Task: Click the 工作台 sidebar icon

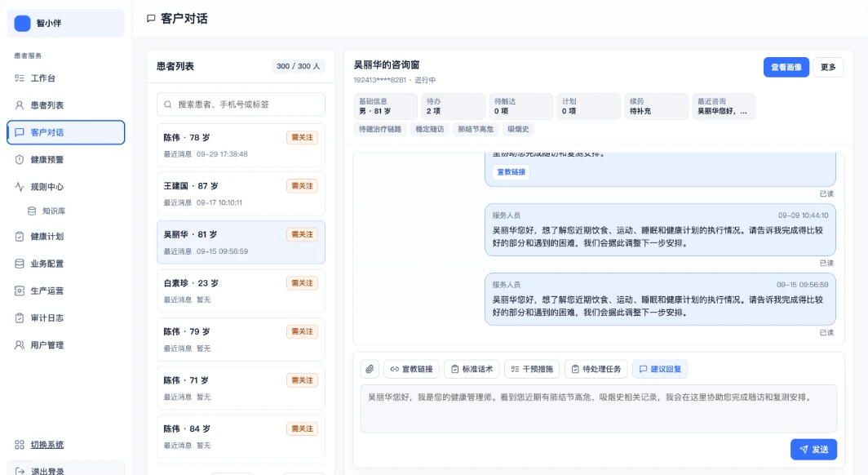Action: tap(20, 78)
